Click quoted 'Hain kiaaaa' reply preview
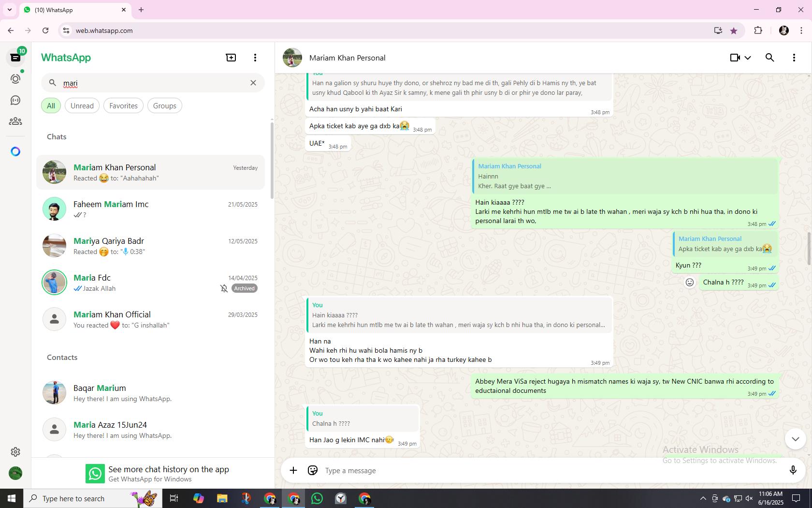The height and width of the screenshot is (508, 812). (x=459, y=315)
